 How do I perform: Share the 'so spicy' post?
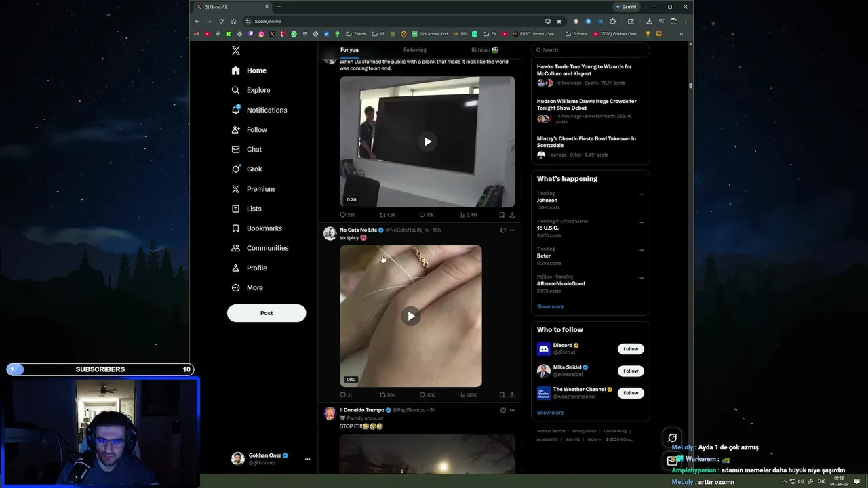coord(512,394)
